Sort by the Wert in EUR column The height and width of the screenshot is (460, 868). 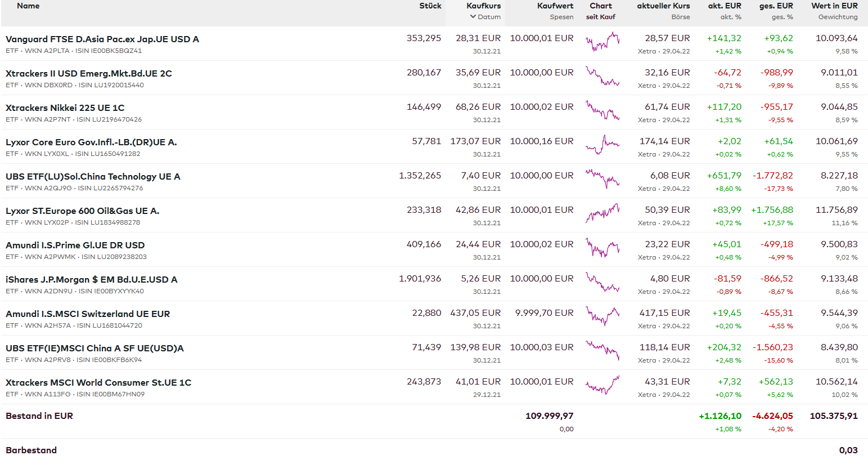point(834,6)
